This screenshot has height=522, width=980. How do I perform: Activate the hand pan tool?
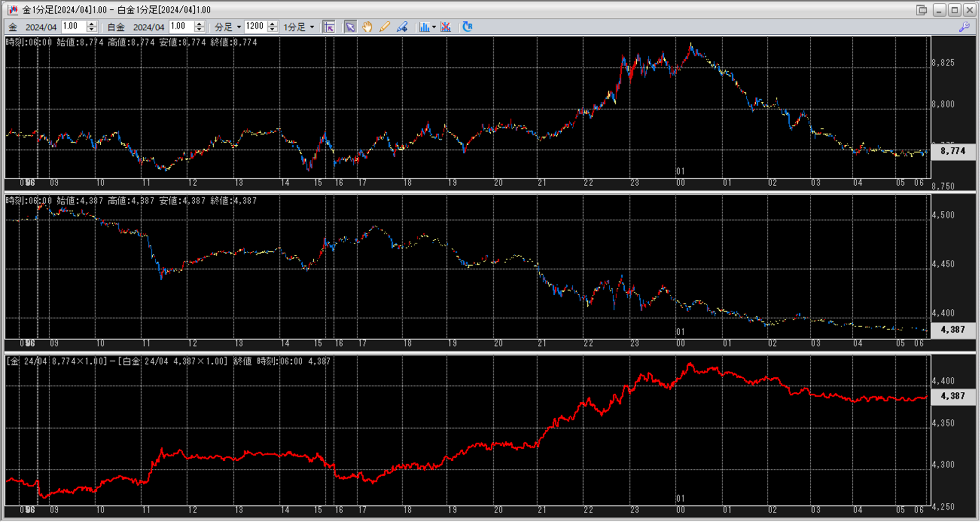point(367,27)
